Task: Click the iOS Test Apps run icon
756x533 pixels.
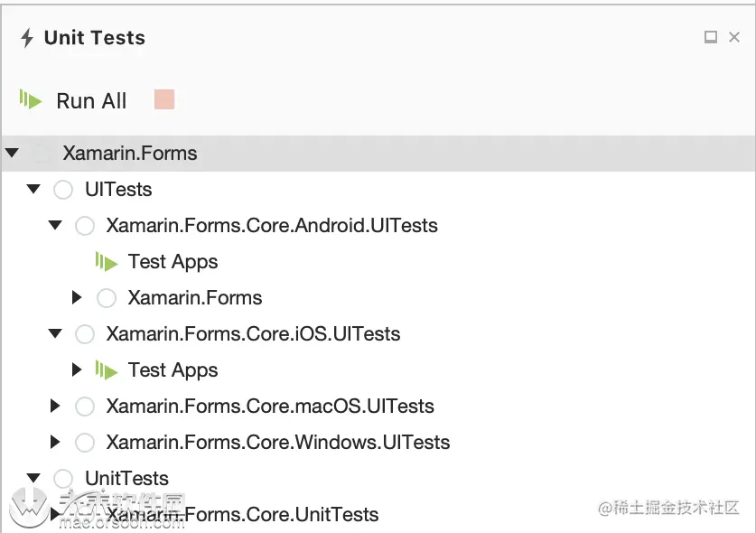Action: (107, 370)
